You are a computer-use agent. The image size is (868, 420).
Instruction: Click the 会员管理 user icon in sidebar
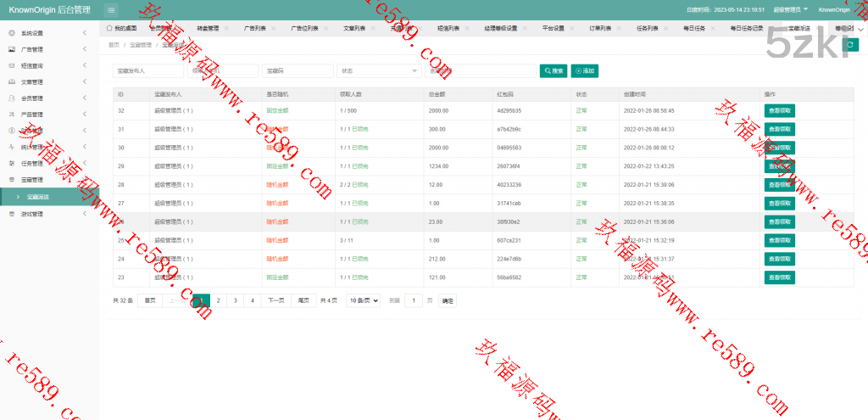[11, 98]
